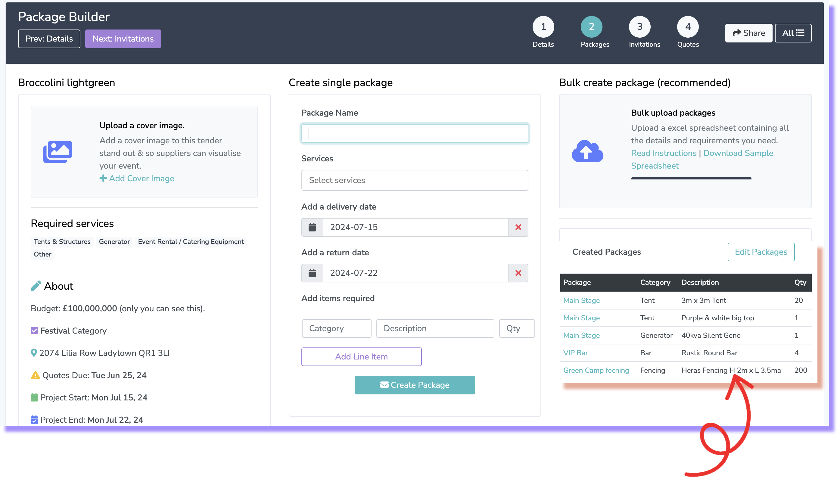Click the green calendar icon by Project Start
This screenshot has width=837, height=504.
pyautogui.click(x=34, y=397)
